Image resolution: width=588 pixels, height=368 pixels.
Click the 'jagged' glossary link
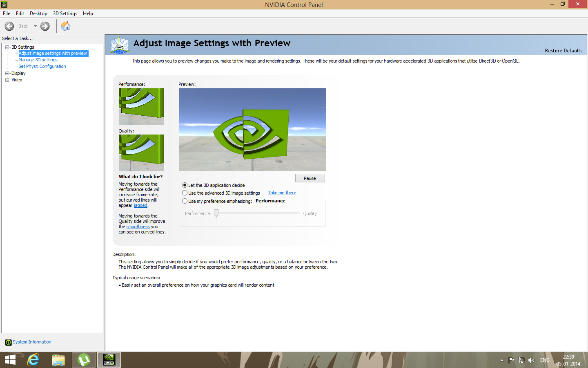(x=140, y=205)
